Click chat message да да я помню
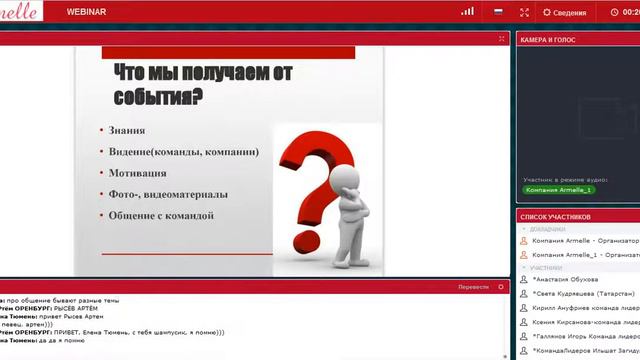This screenshot has height=360, width=640. click(x=62, y=340)
